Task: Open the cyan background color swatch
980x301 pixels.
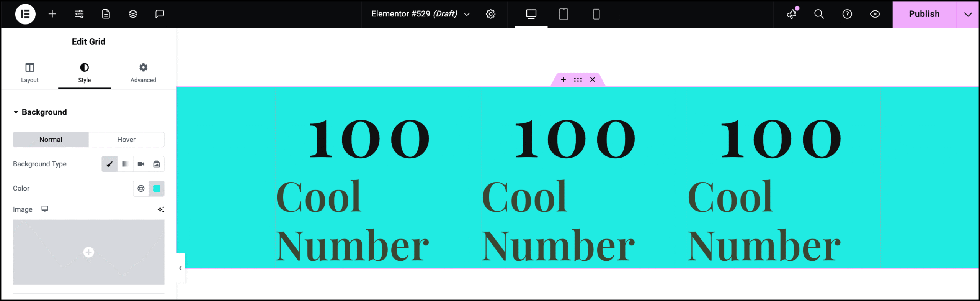Action: (x=157, y=188)
